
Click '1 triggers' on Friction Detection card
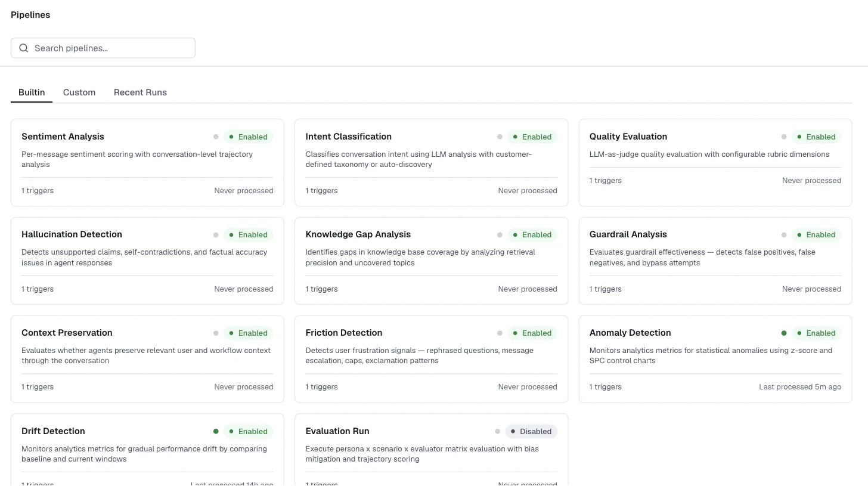click(321, 387)
